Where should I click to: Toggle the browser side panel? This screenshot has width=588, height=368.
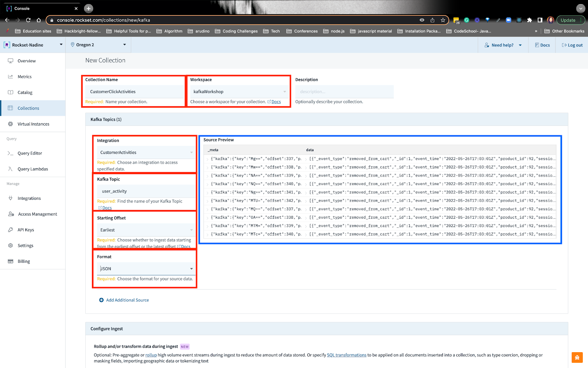coord(540,20)
